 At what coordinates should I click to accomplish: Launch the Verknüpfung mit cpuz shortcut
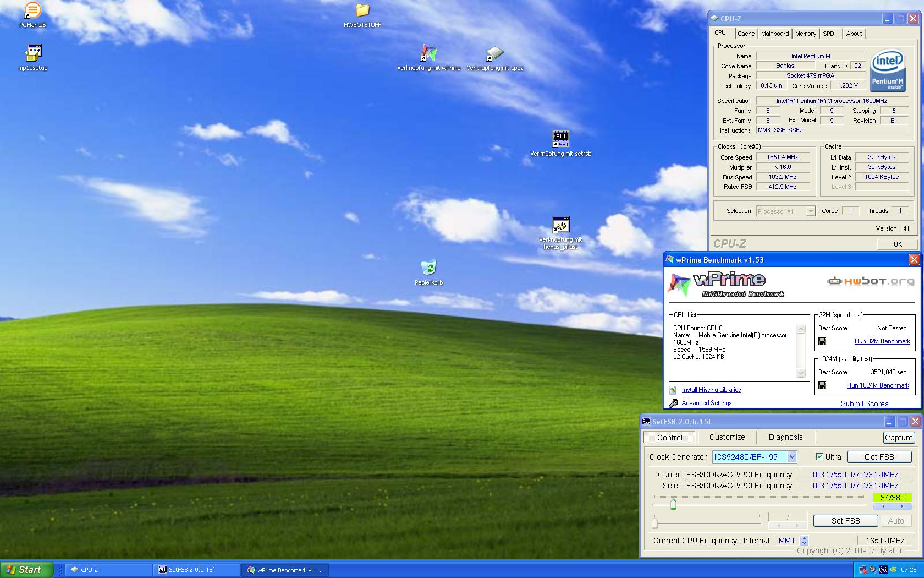(x=494, y=58)
